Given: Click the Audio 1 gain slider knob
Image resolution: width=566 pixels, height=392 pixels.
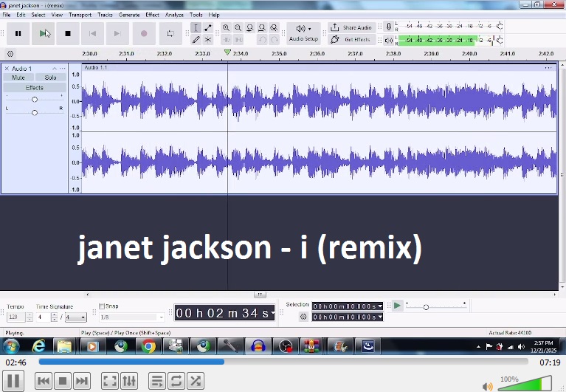Looking at the screenshot, I should (35, 99).
